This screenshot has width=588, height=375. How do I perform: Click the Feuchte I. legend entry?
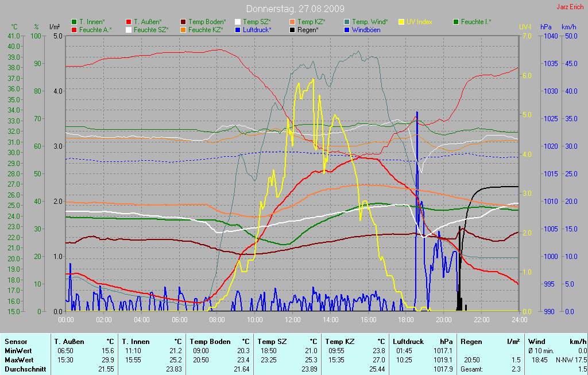(473, 22)
